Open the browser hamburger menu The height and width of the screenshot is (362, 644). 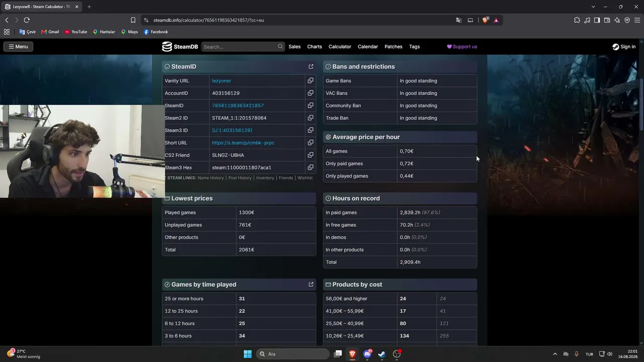pos(637,20)
